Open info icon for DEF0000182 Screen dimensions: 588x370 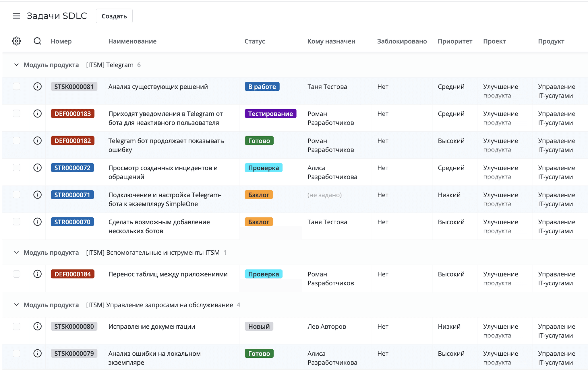click(x=38, y=141)
